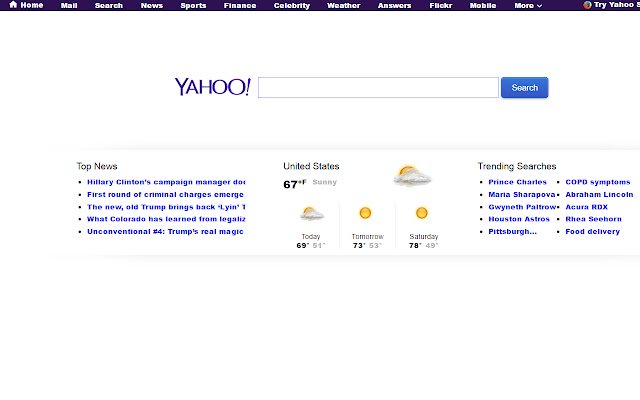Go to Search in the top navigation
640x400 pixels.
tap(109, 5)
